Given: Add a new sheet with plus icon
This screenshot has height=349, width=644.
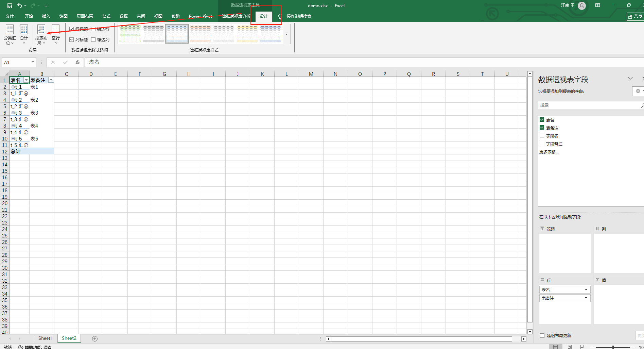Looking at the screenshot, I should pos(95,338).
